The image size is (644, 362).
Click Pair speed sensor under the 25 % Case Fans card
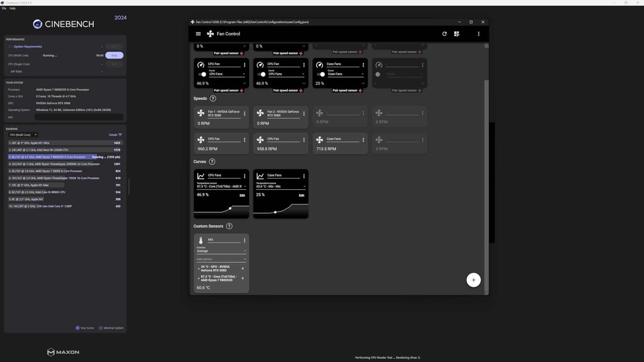(x=347, y=90)
